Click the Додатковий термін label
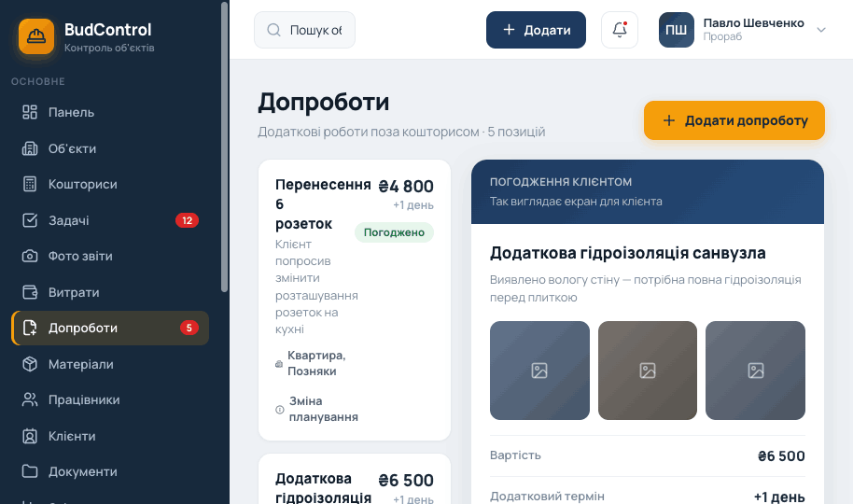Screen dimensions: 853x504 [x=547, y=496]
